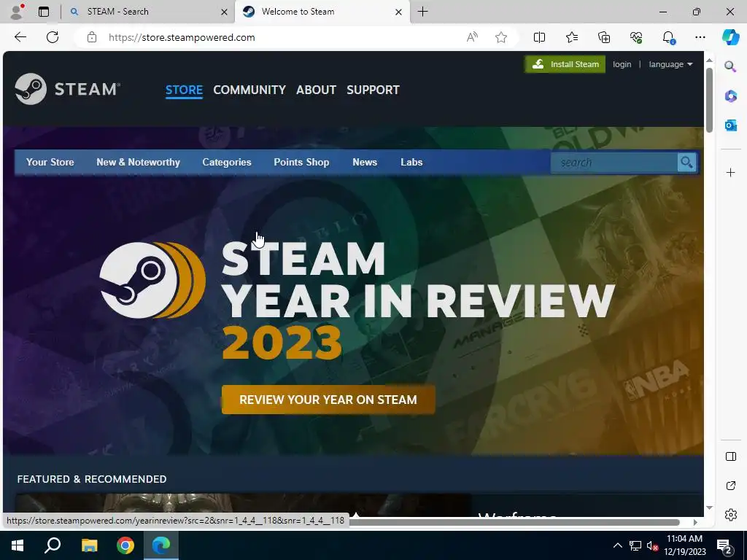Screen dimensions: 747x560
Task: Open Read aloud icon in address bar
Action: pos(472,37)
